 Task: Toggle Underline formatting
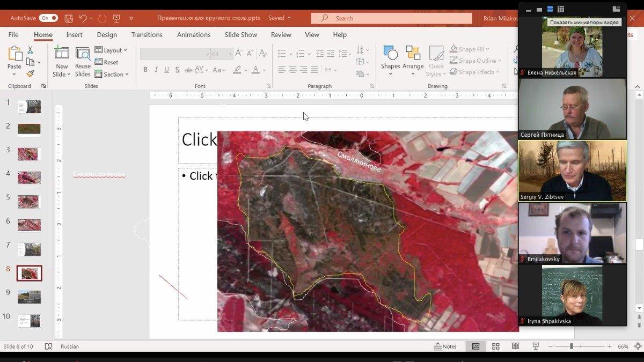click(167, 70)
